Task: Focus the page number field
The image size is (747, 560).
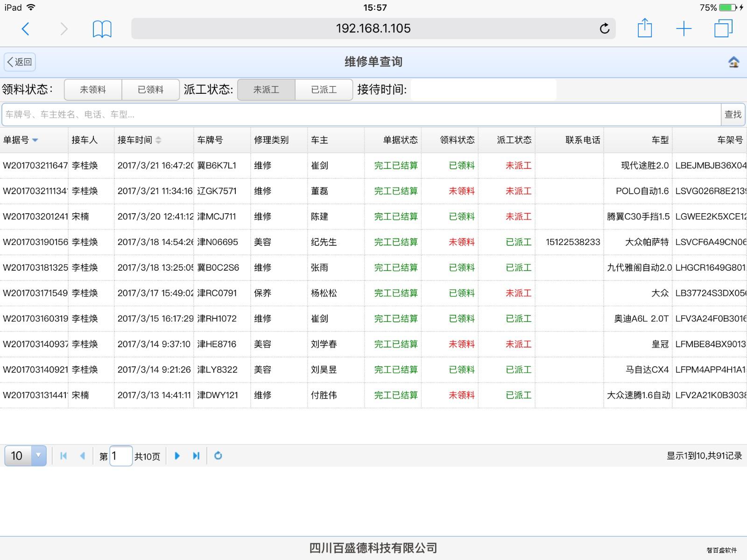Action: (121, 456)
